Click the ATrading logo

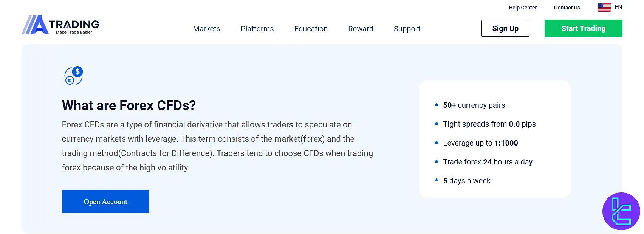[x=60, y=25]
